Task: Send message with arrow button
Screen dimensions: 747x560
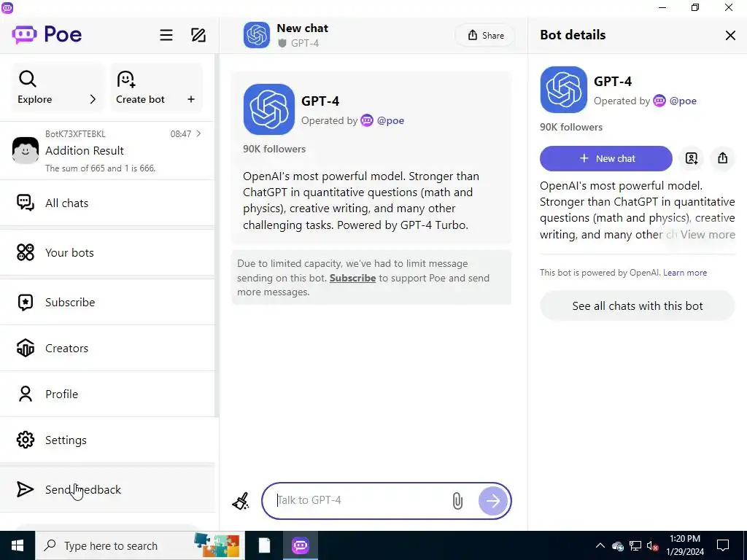Action: click(x=492, y=500)
